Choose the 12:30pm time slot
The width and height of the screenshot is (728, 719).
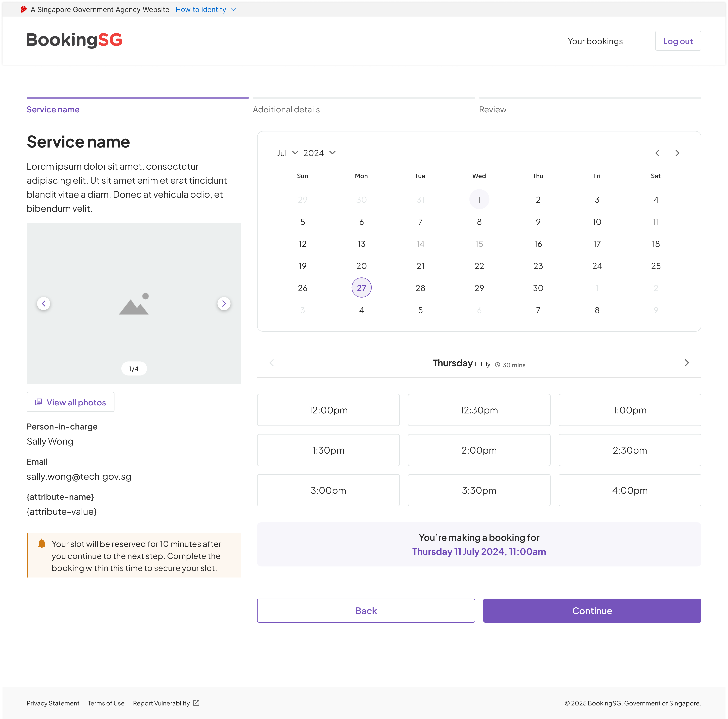479,410
